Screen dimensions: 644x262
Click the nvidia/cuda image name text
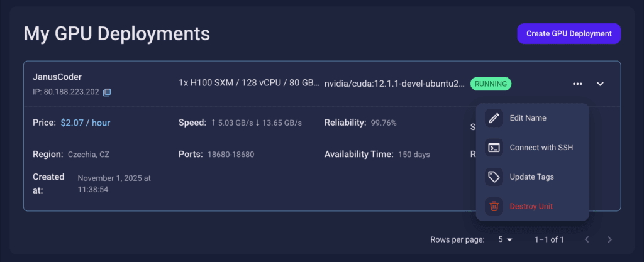[394, 84]
